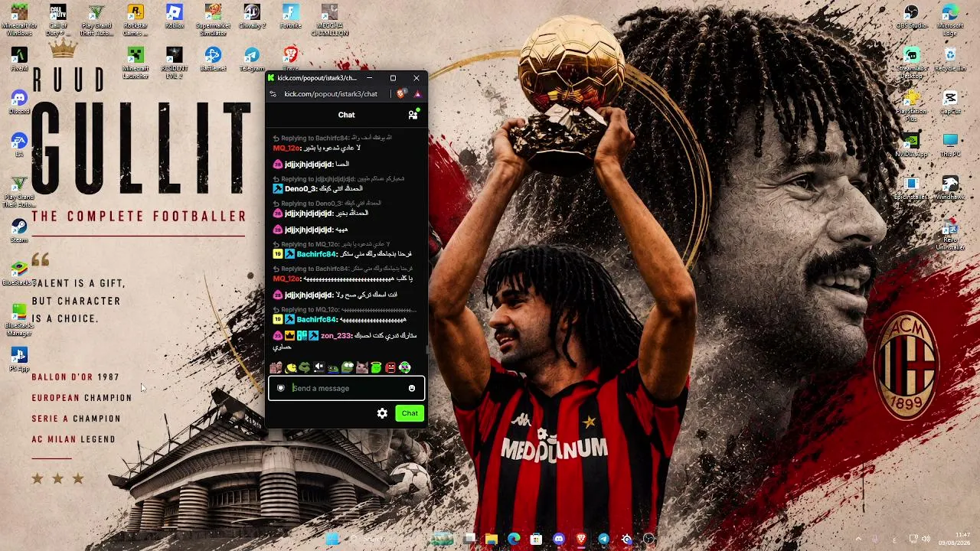Launch the Chivalry 2 desktop shortcut
This screenshot has height=551, width=980.
coord(252,15)
